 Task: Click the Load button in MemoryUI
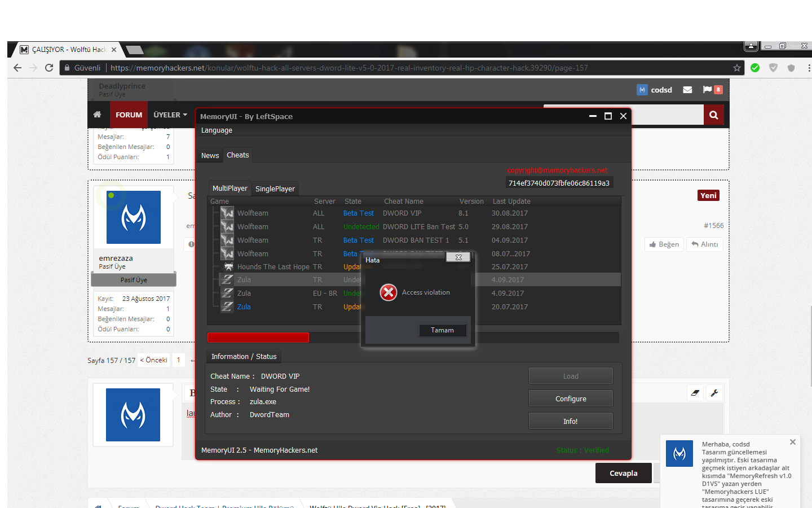571,376
